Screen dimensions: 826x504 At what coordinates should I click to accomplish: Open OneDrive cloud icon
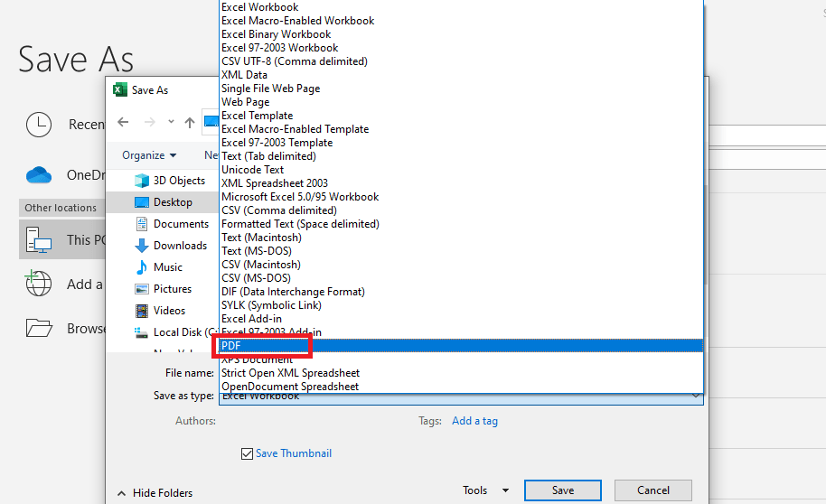coord(39,175)
